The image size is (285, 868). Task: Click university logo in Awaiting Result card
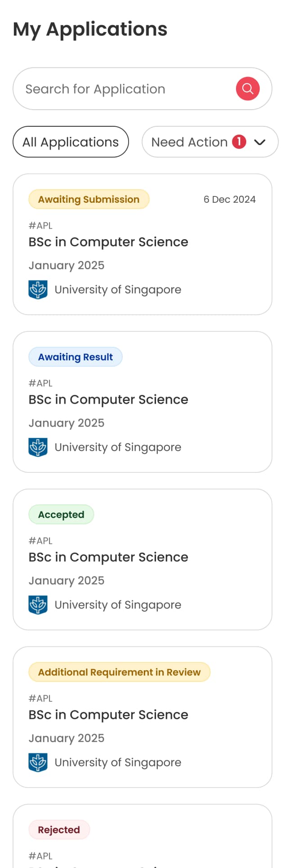(x=38, y=447)
